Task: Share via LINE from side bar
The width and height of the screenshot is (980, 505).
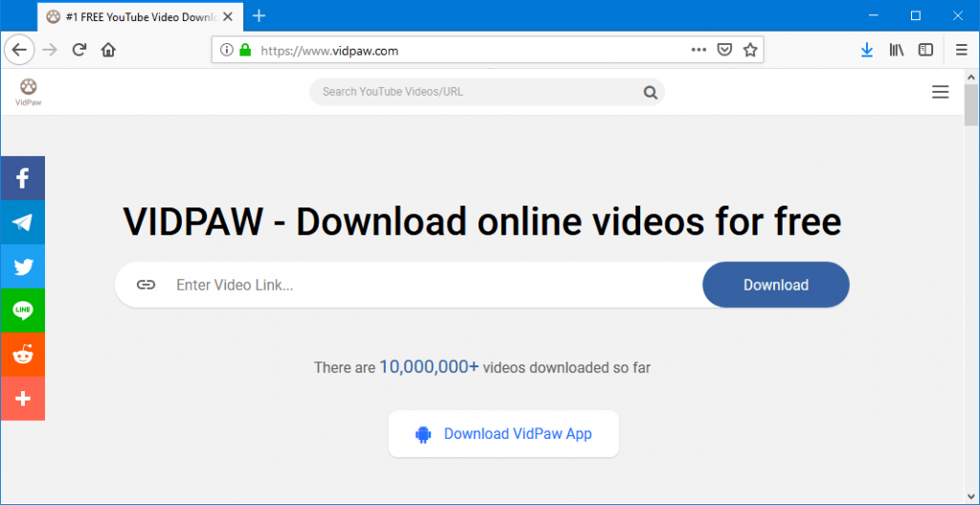Action: [23, 311]
